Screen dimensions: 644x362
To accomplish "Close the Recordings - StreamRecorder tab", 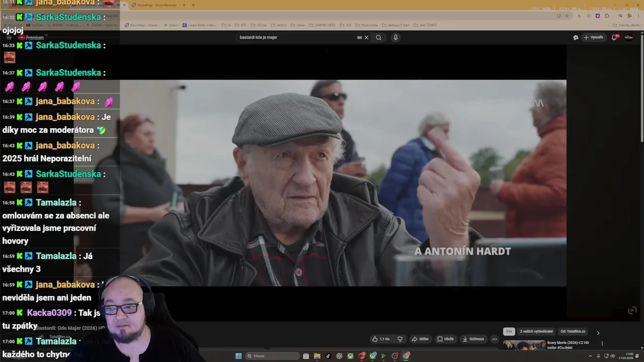I will pyautogui.click(x=184, y=5).
